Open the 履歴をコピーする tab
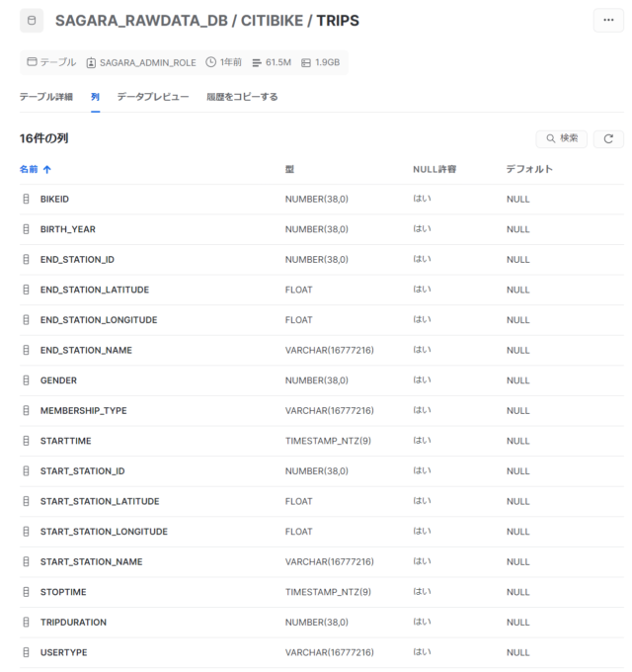 [242, 97]
